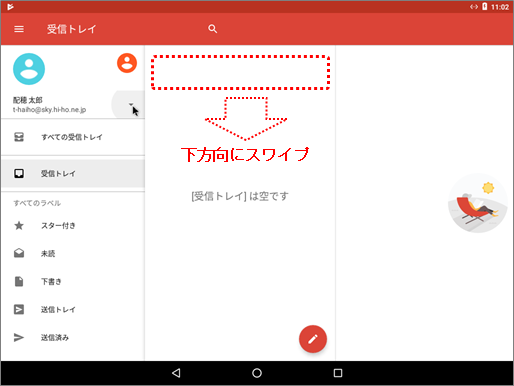Tap the Android recent apps square button

[x=338, y=373]
